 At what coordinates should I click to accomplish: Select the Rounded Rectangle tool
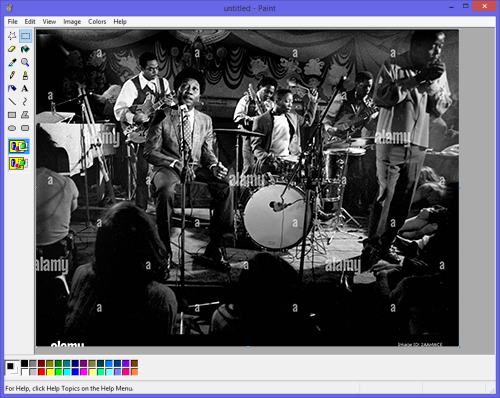click(x=25, y=128)
